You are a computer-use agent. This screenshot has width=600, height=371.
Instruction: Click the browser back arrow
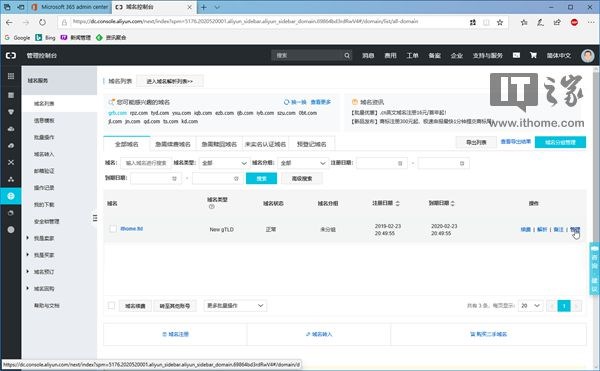[9, 23]
